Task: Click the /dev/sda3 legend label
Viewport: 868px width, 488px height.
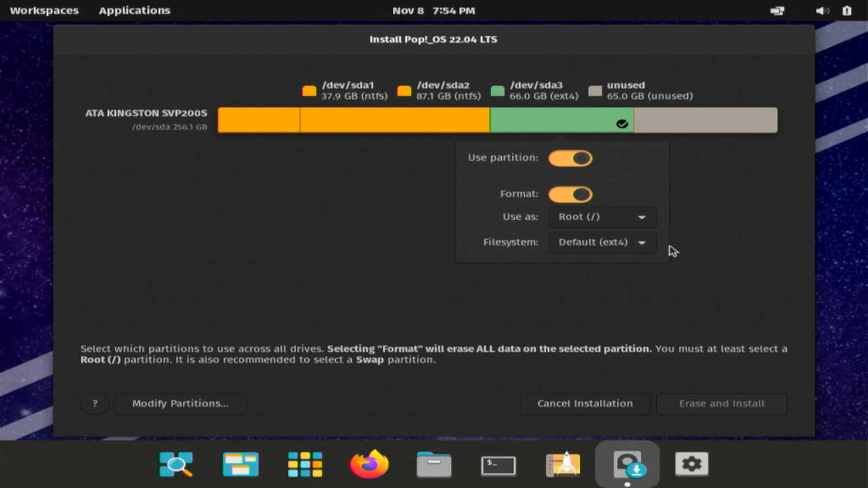Action: tap(536, 85)
